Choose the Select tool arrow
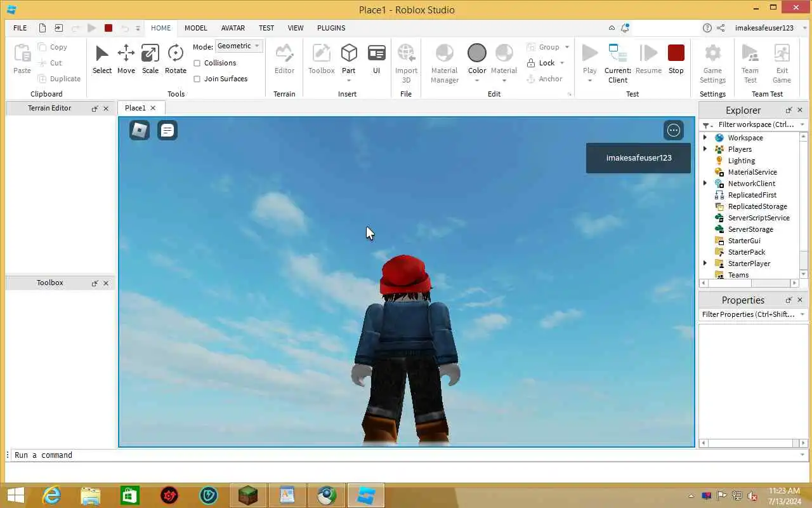The width and height of the screenshot is (812, 508). click(x=101, y=59)
